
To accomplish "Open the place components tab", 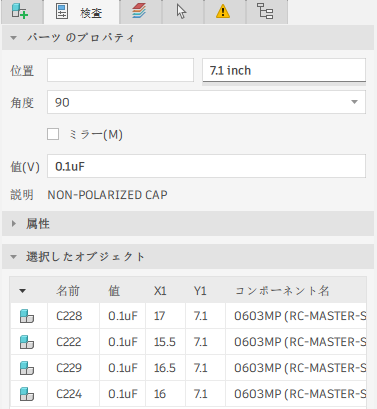I will pos(22,12).
